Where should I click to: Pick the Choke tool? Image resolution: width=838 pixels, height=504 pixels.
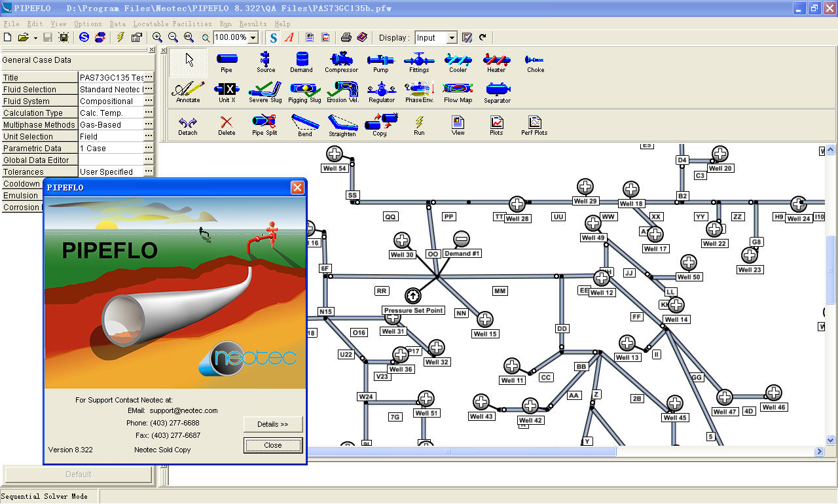[x=535, y=62]
